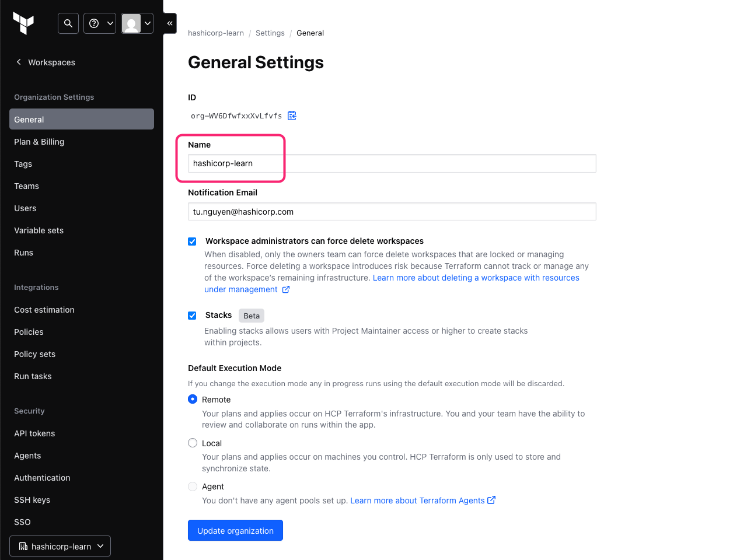Click the Default Execution Mode heading
The height and width of the screenshot is (560, 747).
pos(235,368)
